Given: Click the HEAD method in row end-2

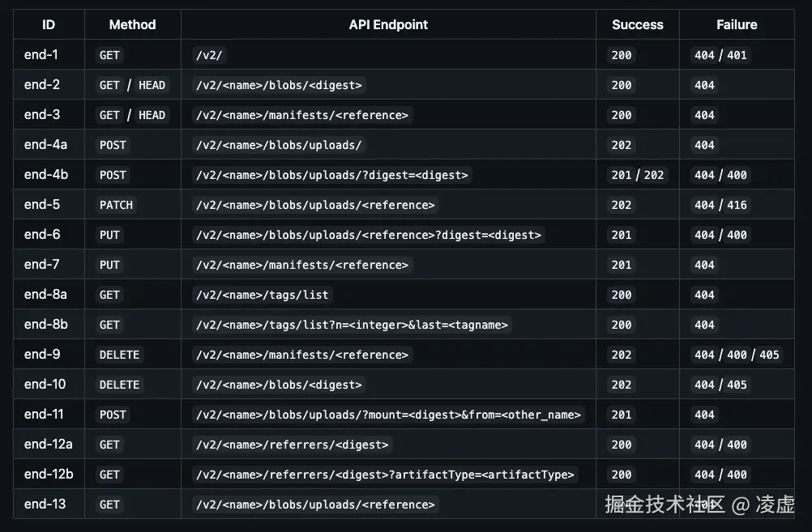Looking at the screenshot, I should [x=152, y=85].
